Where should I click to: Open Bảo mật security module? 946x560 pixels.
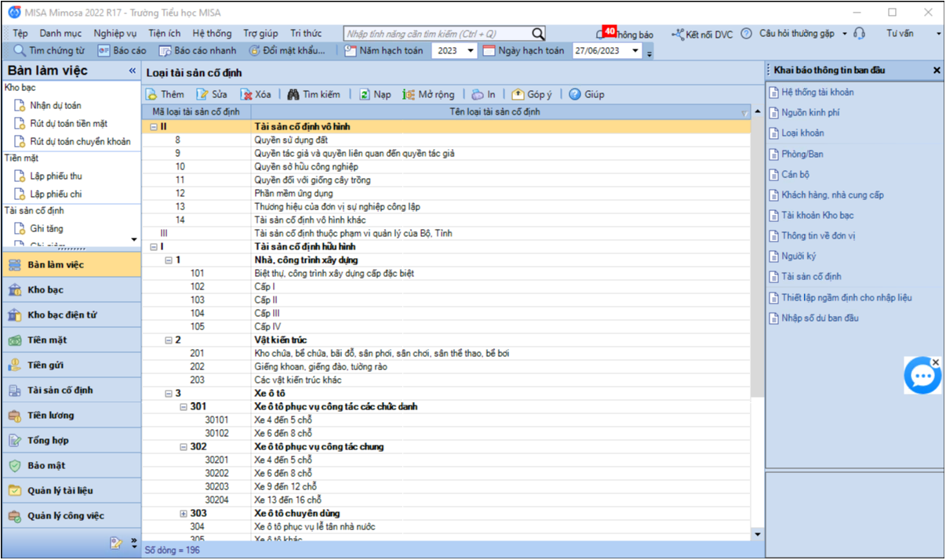point(71,466)
